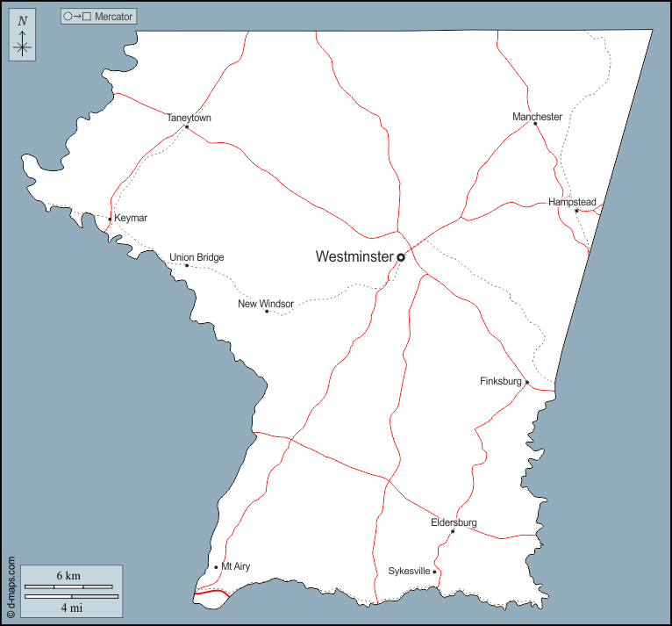Click the Mercator projection badge
This screenshot has height=626, width=672.
[x=99, y=17]
